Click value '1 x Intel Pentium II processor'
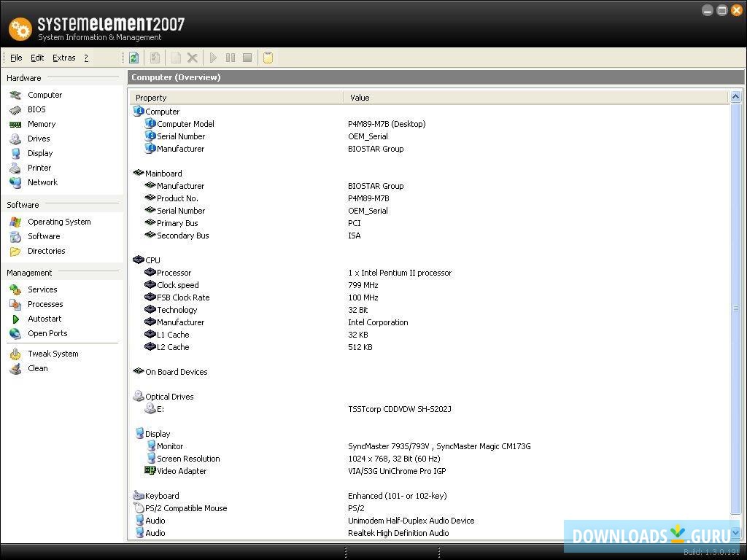747x560 pixels. click(x=400, y=273)
